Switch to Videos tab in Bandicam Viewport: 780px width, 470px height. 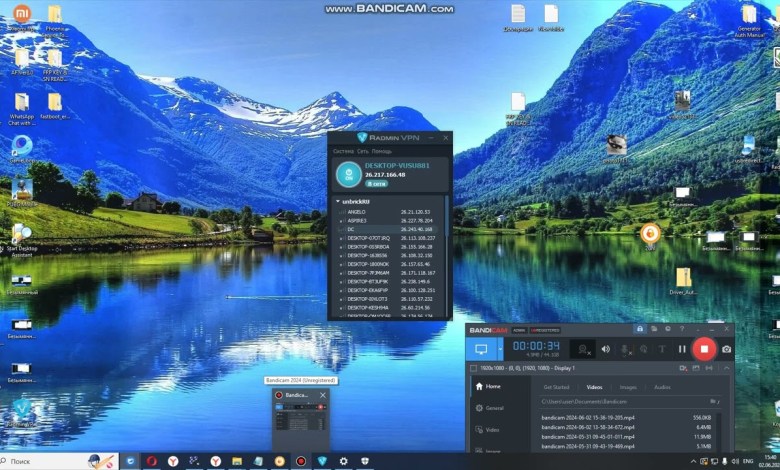tap(594, 387)
